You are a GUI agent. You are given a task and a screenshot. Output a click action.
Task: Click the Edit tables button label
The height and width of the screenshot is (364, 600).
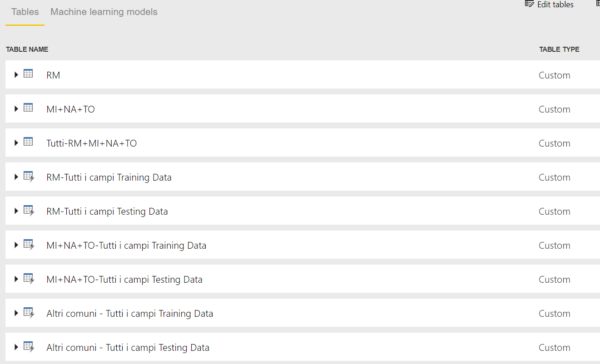[x=555, y=5]
